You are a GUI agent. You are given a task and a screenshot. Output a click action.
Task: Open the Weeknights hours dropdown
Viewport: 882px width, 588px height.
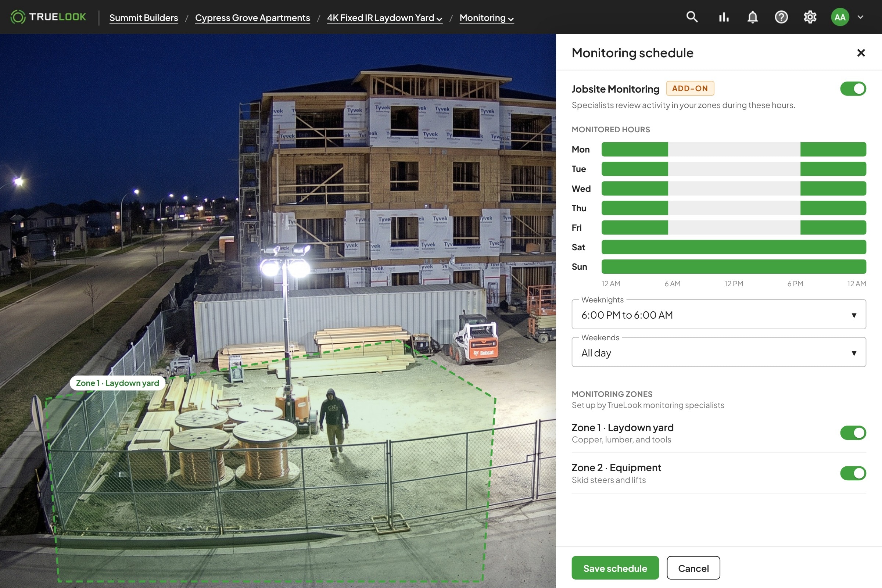[718, 314]
